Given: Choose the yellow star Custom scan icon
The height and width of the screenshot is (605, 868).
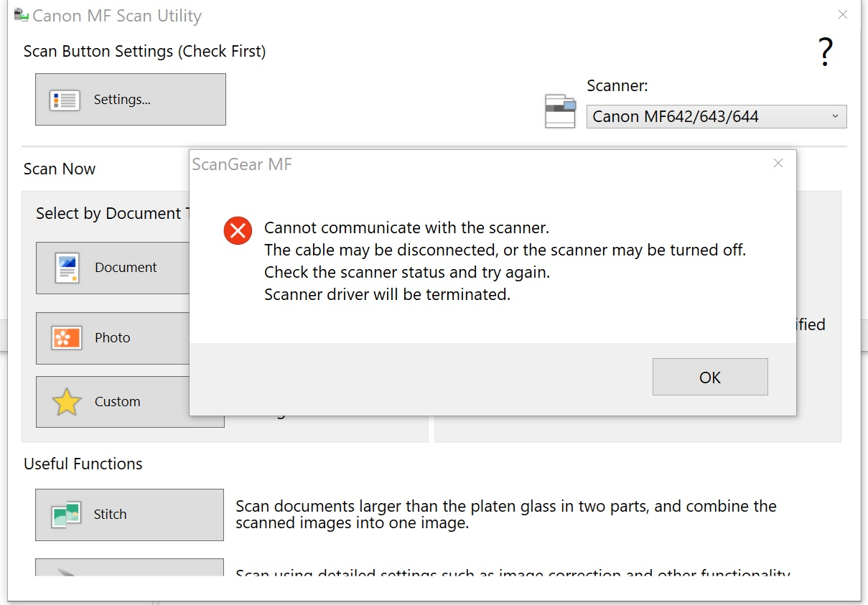Looking at the screenshot, I should coord(65,402).
